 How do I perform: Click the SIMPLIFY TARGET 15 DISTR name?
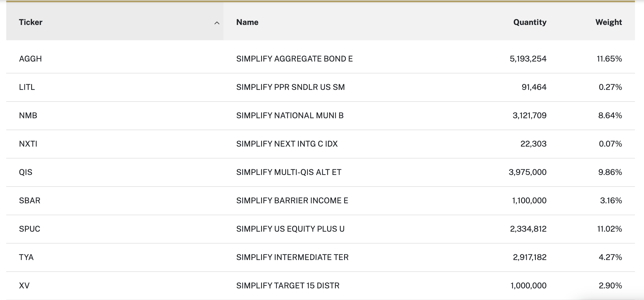[x=288, y=286]
